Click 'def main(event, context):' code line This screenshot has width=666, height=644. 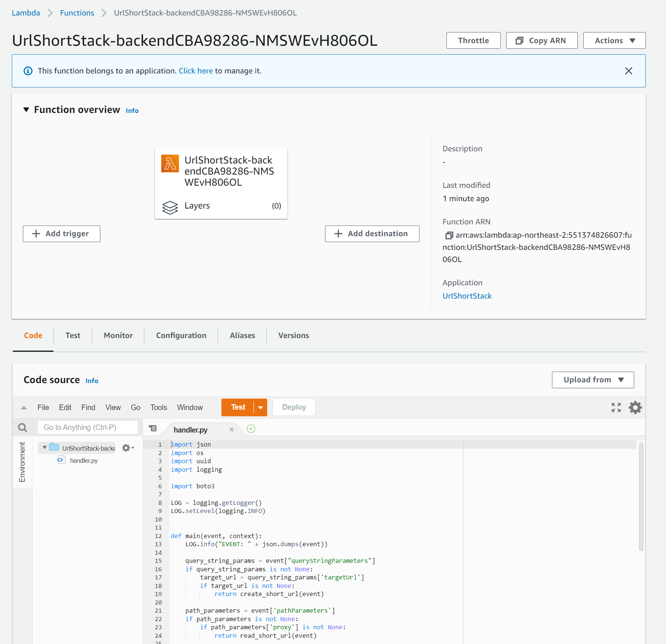(x=216, y=536)
